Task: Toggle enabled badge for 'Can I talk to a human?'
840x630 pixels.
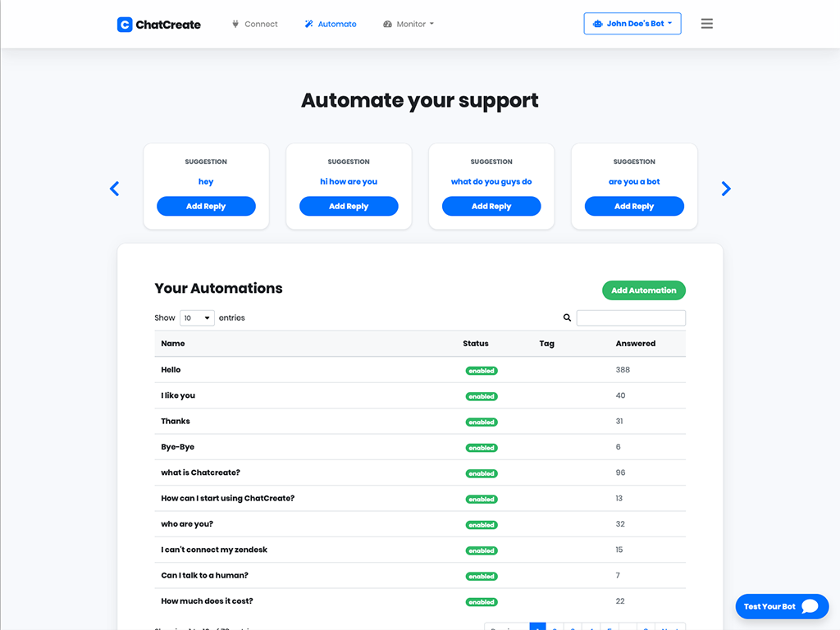Action: [x=482, y=577]
